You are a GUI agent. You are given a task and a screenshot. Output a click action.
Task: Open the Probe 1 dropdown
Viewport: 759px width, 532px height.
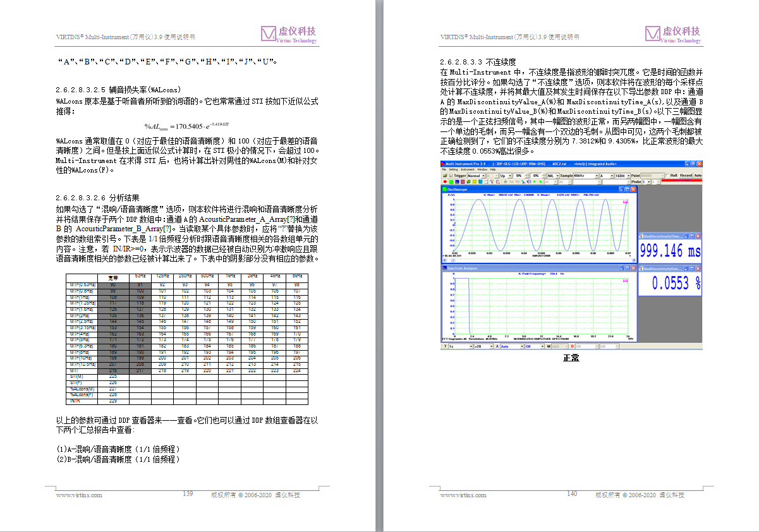pyautogui.click(x=647, y=182)
